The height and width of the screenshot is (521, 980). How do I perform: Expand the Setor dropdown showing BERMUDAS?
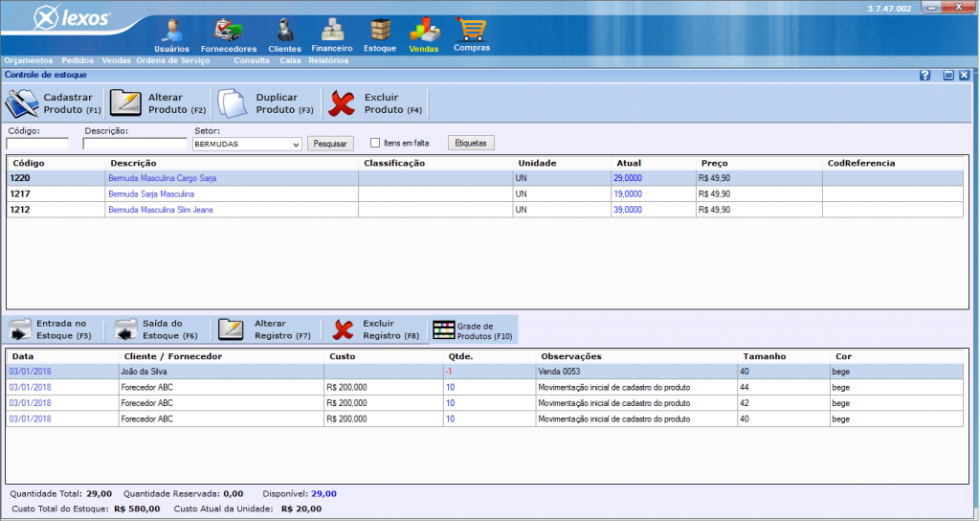click(x=296, y=144)
